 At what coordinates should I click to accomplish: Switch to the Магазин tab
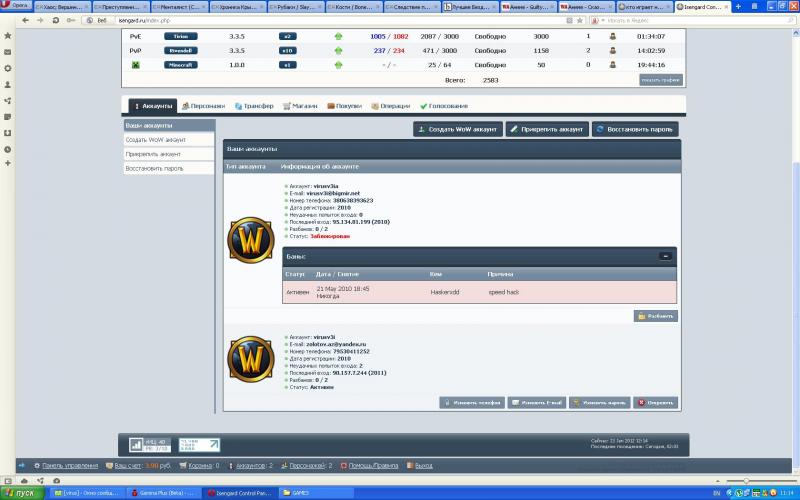(300, 105)
